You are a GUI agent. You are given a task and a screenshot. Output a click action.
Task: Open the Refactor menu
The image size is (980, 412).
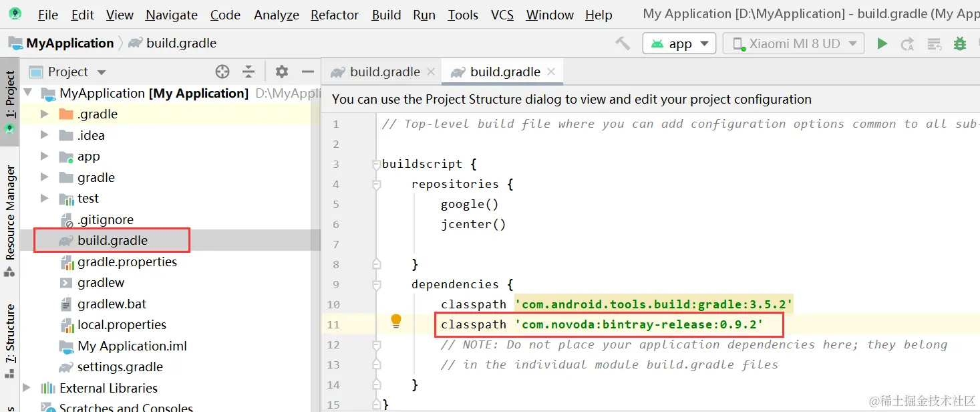[335, 15]
